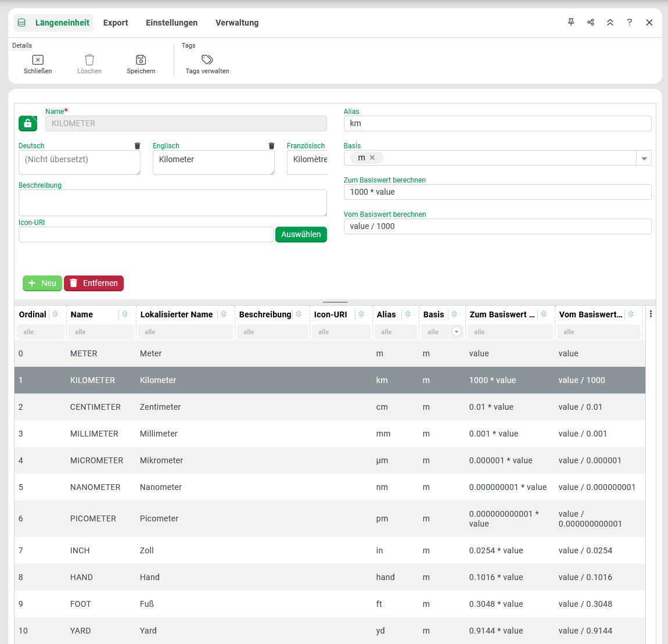Open the table column options menu
The image size is (668, 644).
pos(651,314)
